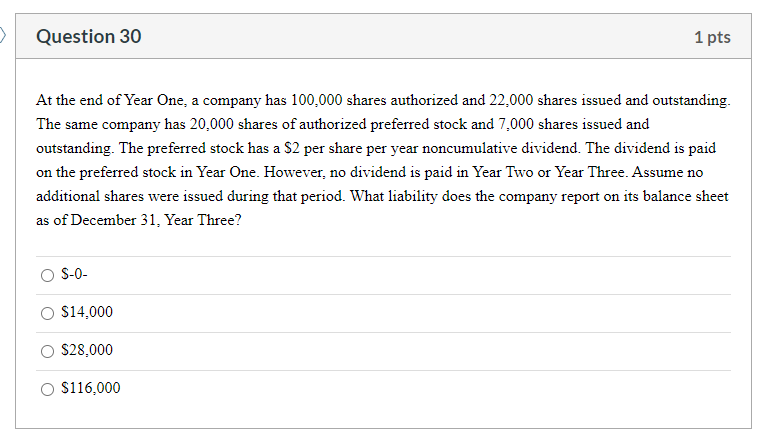The height and width of the screenshot is (435, 768).
Task: Click "100,000" in the first sentence
Action: 316,100
